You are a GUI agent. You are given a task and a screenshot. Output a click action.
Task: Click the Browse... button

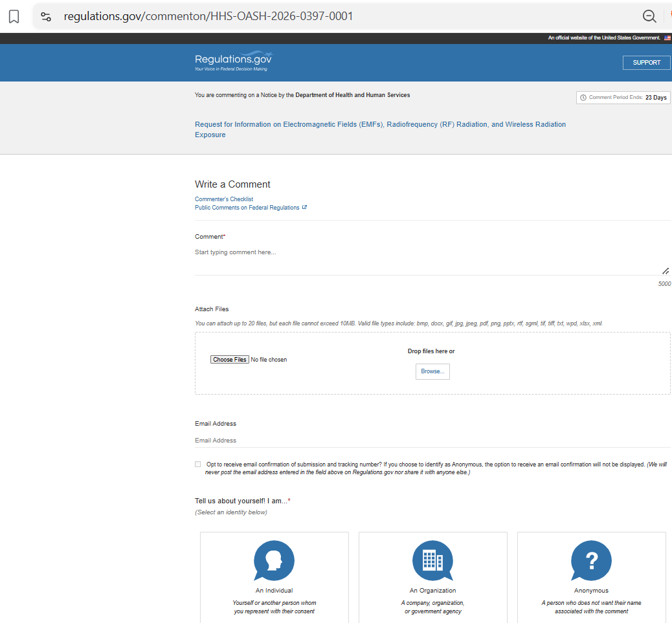(x=432, y=371)
